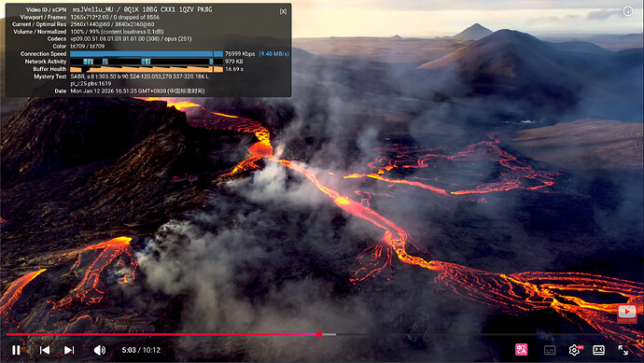
Task: Click the Mystery Text SABR line
Action: point(140,77)
